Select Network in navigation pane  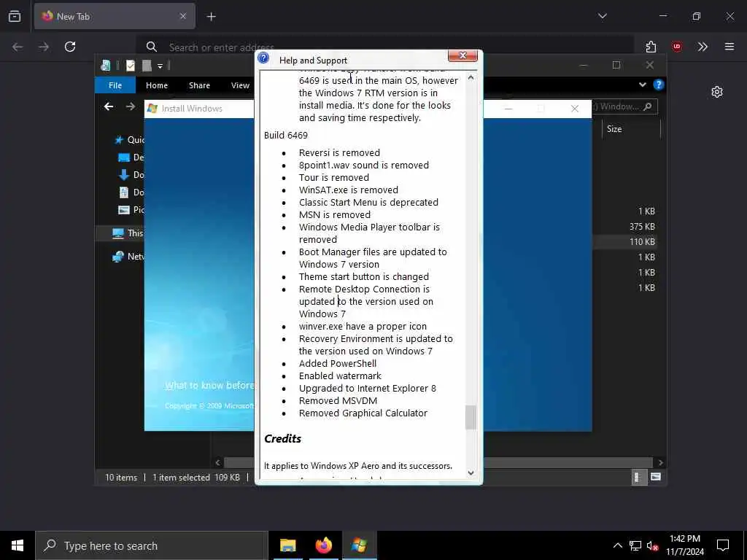[128, 256]
